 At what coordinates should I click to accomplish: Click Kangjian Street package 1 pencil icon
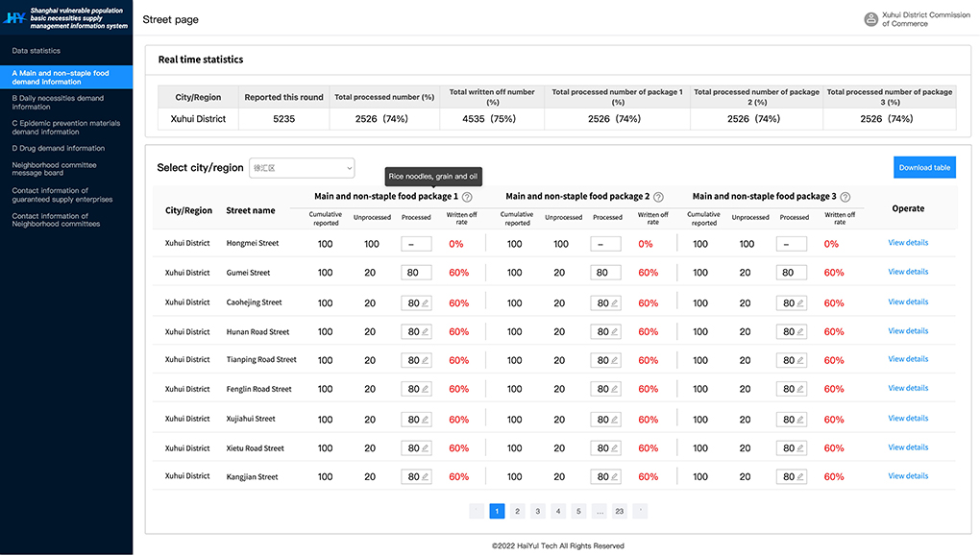[425, 477]
